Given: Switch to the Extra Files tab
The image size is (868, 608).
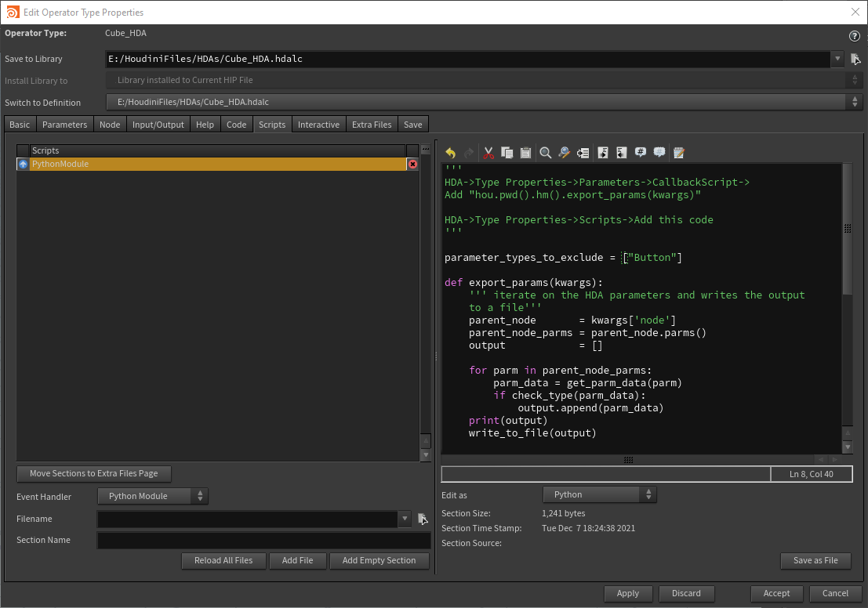Looking at the screenshot, I should tap(372, 125).
